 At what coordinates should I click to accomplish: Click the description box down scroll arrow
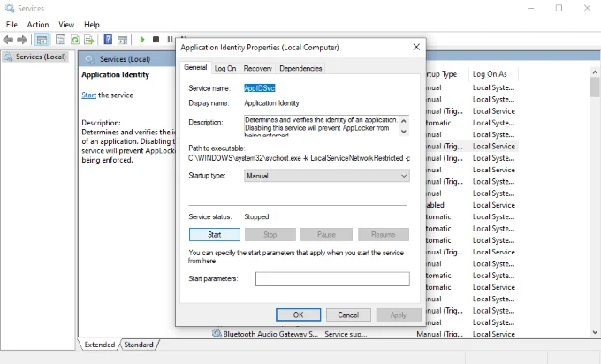[404, 132]
